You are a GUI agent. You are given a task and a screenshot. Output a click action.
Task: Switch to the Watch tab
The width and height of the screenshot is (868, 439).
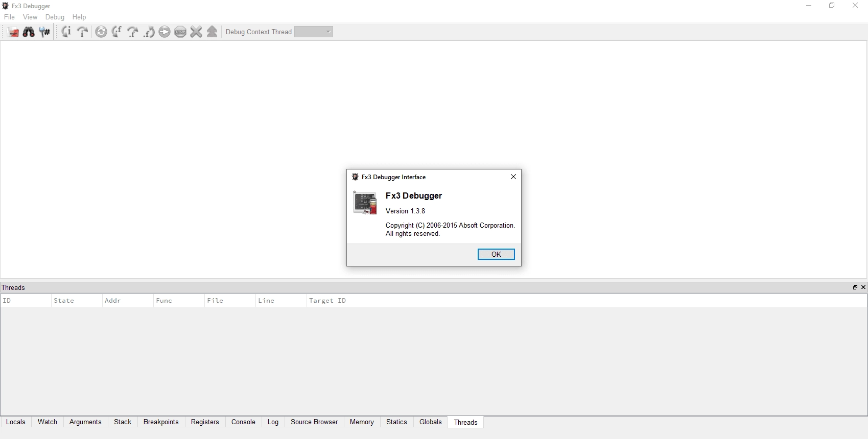[48, 422]
